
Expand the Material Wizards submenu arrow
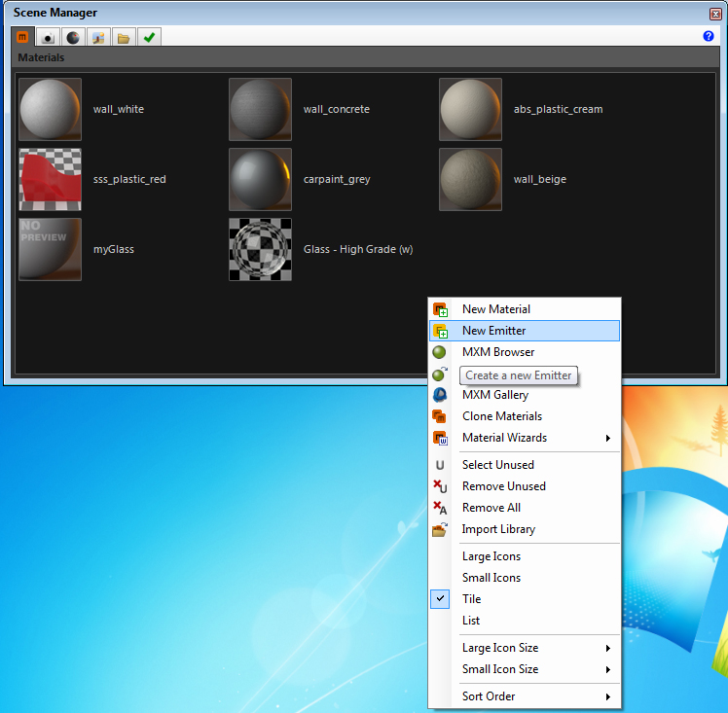click(x=607, y=438)
